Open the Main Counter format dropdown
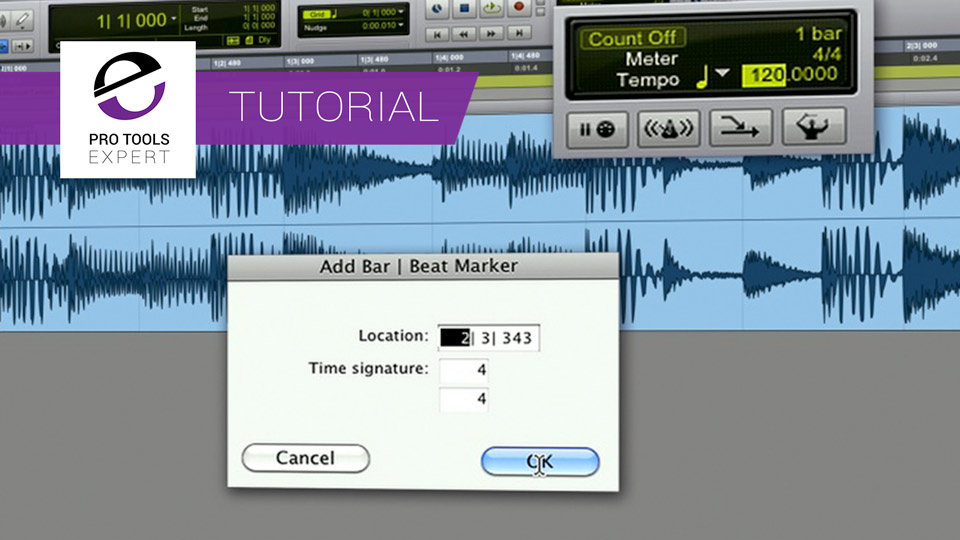Screen dimensions: 960x540 174,19
